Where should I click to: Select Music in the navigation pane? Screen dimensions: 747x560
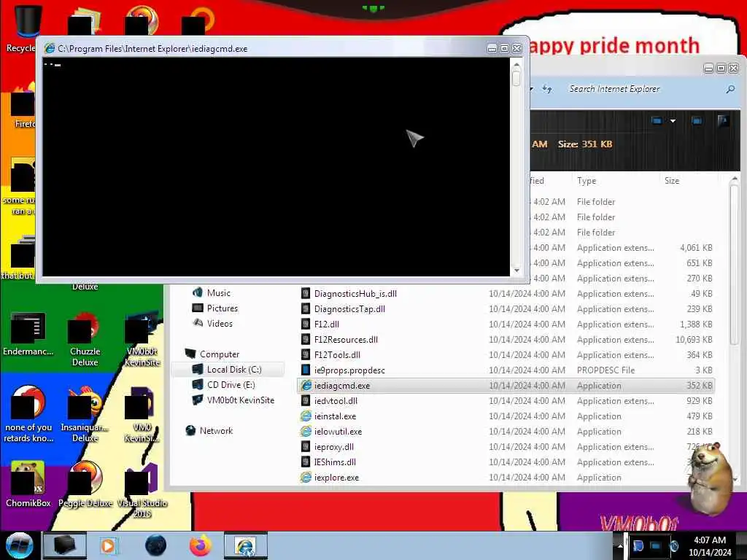tap(219, 293)
